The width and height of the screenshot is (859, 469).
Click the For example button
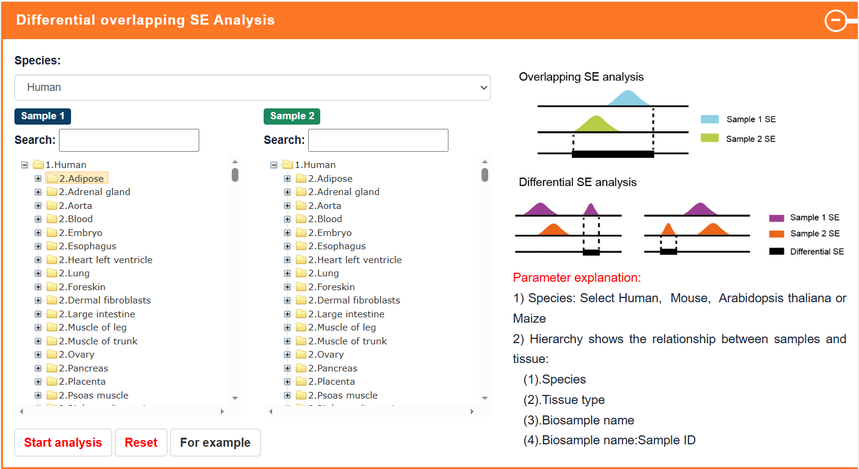point(215,442)
